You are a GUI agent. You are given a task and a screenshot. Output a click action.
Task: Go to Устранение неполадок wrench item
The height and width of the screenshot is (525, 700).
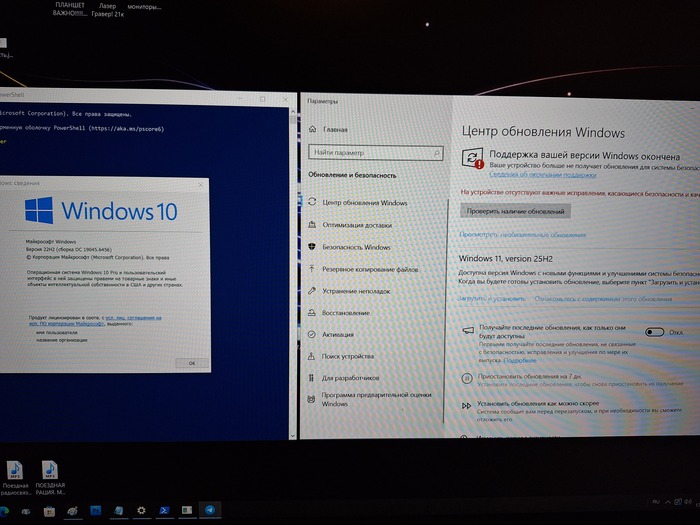[x=350, y=291]
